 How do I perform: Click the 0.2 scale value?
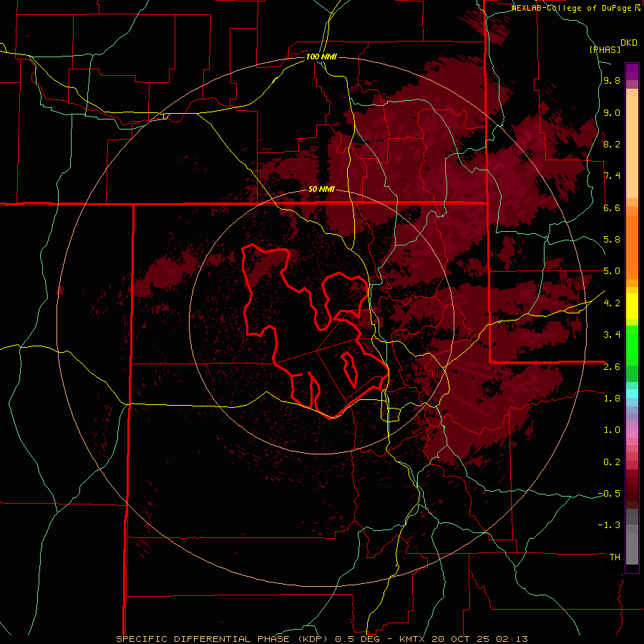pyautogui.click(x=612, y=462)
